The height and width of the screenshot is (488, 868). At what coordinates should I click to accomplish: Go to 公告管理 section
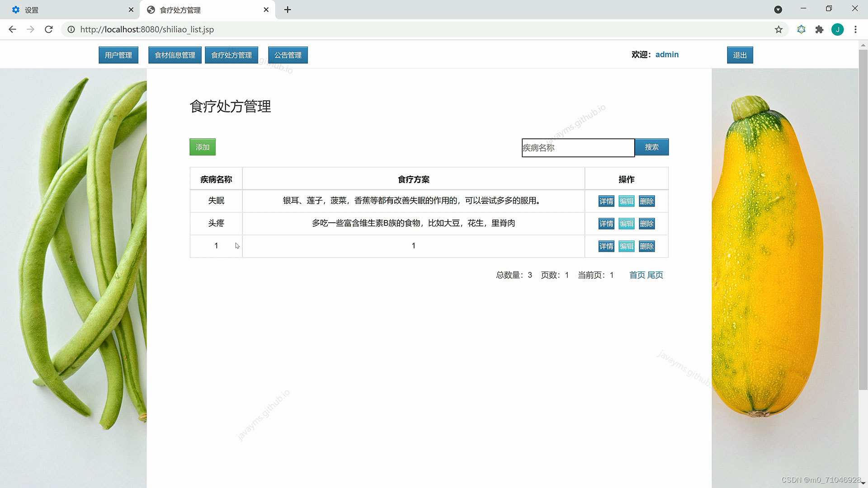coord(288,55)
